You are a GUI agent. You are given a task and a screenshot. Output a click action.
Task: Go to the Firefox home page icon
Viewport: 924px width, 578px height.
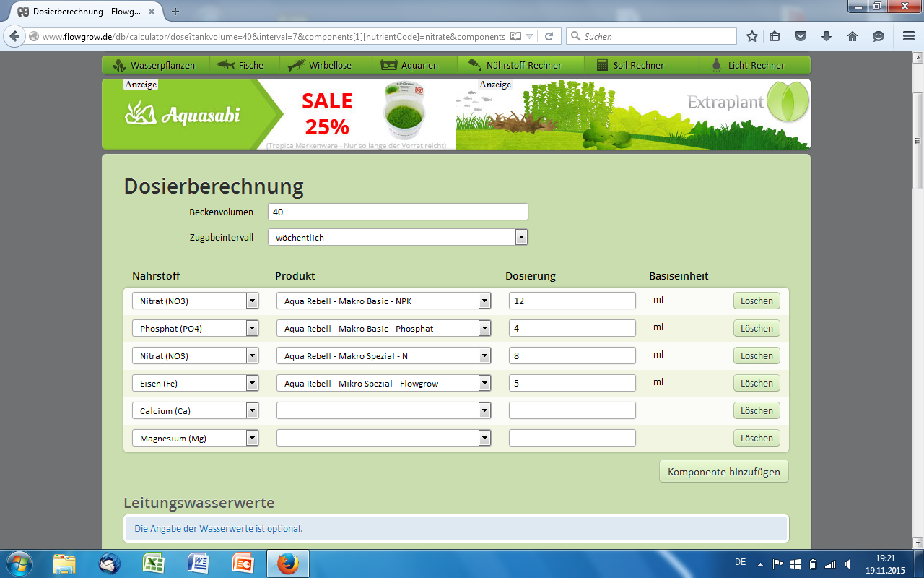(852, 36)
